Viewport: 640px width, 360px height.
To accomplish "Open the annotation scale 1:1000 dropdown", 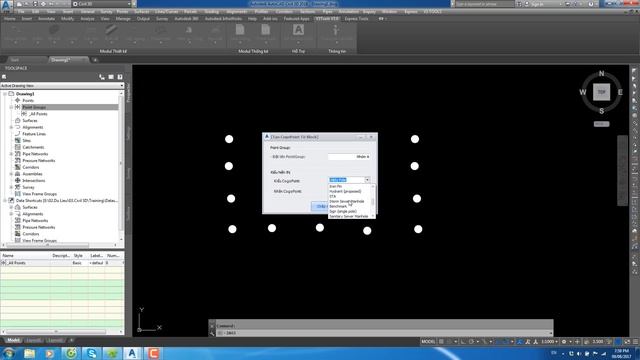I will pyautogui.click(x=550, y=342).
